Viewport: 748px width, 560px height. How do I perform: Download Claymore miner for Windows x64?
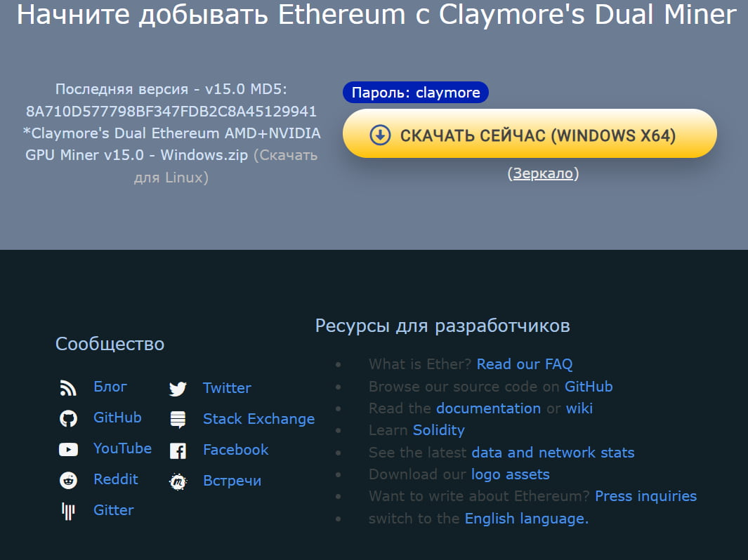pyautogui.click(x=530, y=133)
